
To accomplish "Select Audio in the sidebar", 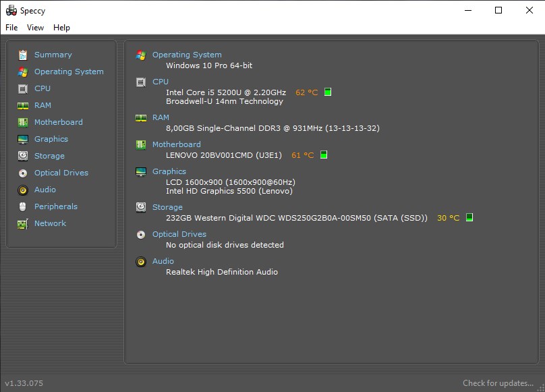I will coord(45,190).
